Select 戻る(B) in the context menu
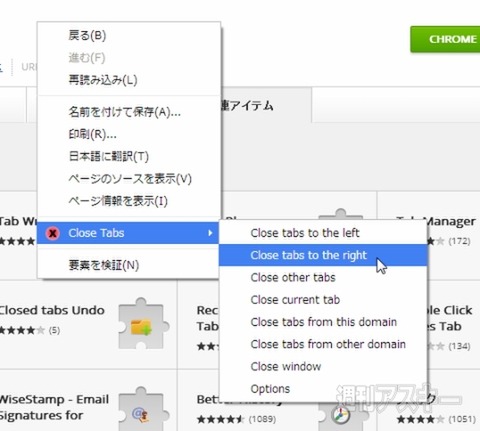The image size is (480, 431). pyautogui.click(x=129, y=35)
